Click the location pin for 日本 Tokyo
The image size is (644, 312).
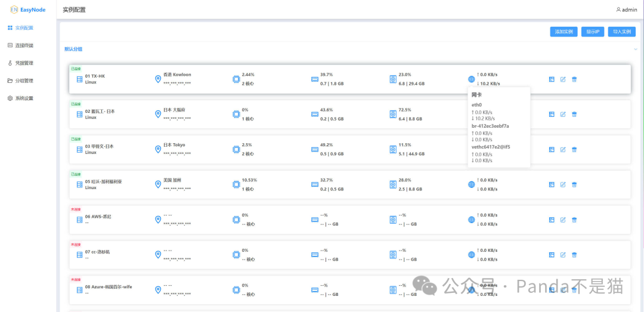pos(157,149)
